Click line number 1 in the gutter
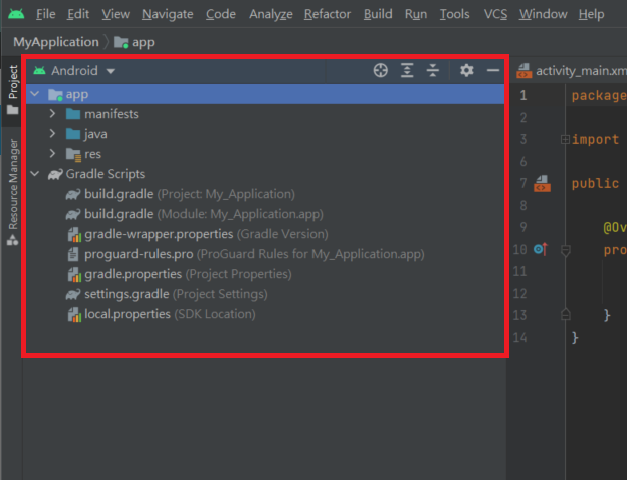The image size is (627, 480). pyautogui.click(x=523, y=95)
